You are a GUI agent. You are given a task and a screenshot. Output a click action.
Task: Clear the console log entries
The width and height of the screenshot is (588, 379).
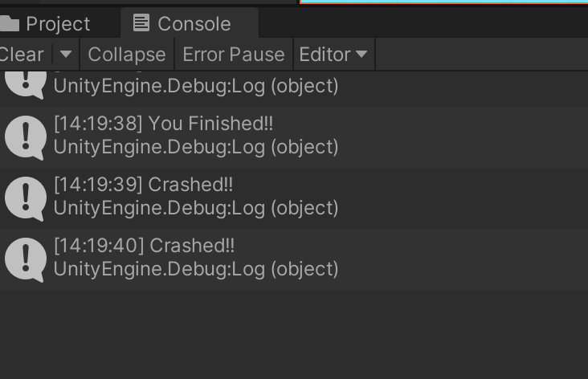click(x=22, y=55)
